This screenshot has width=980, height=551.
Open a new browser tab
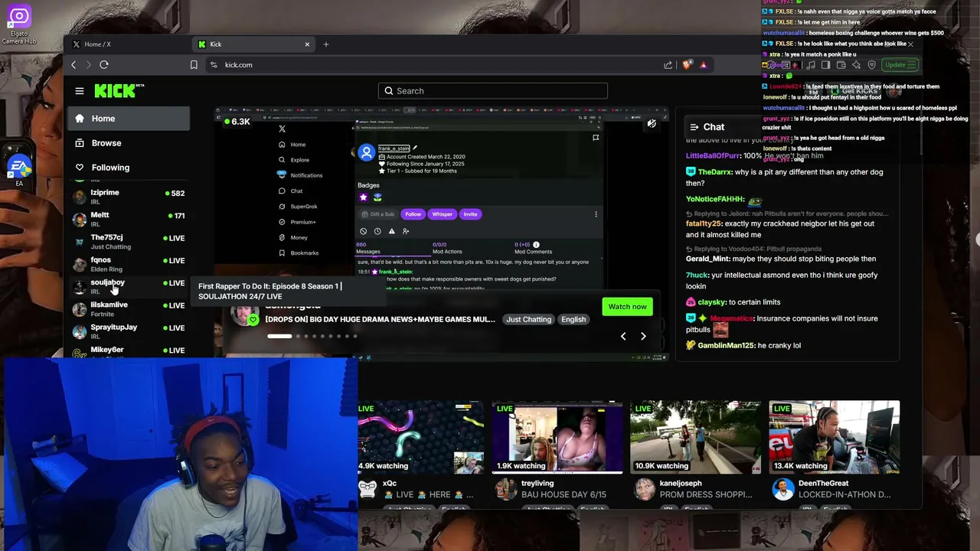click(326, 44)
